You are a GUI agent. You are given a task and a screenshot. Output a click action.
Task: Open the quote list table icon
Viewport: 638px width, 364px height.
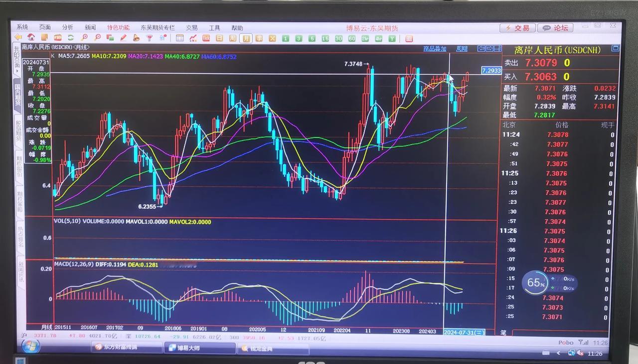179,38
